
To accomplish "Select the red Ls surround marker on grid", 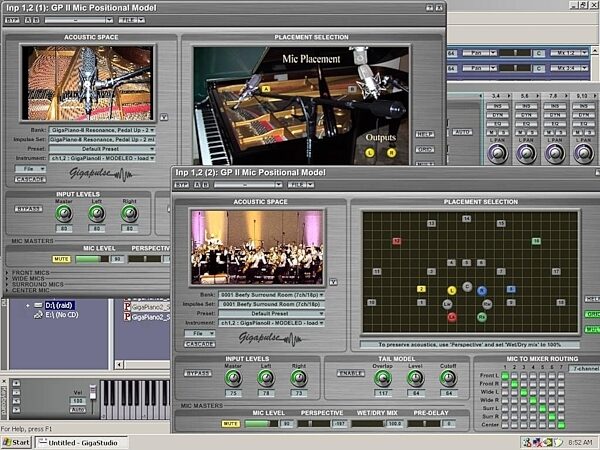I will (452, 317).
